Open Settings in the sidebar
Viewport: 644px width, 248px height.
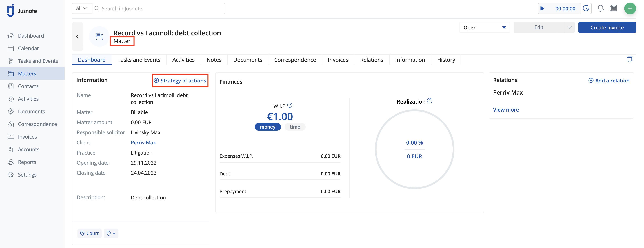pos(32,175)
